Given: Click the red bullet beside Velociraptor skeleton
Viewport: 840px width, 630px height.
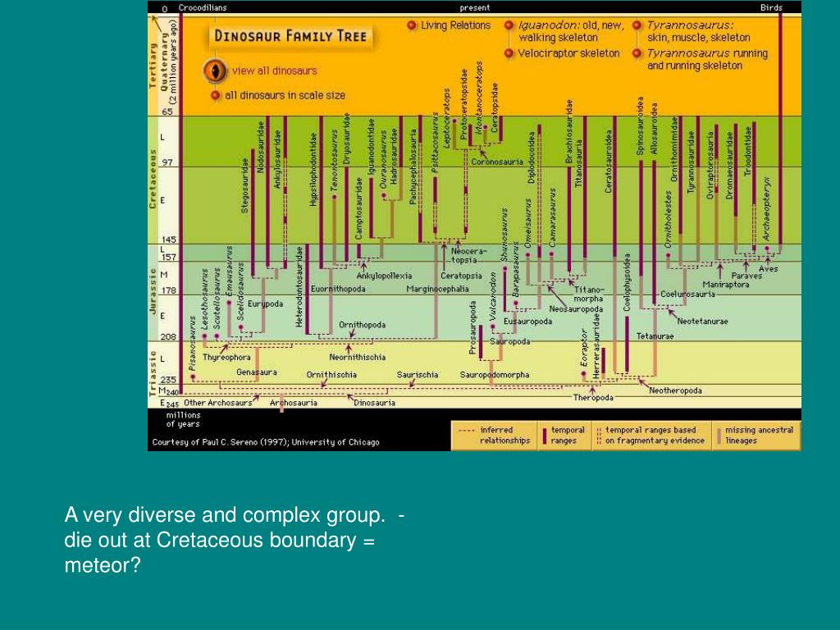Looking at the screenshot, I should [x=509, y=53].
